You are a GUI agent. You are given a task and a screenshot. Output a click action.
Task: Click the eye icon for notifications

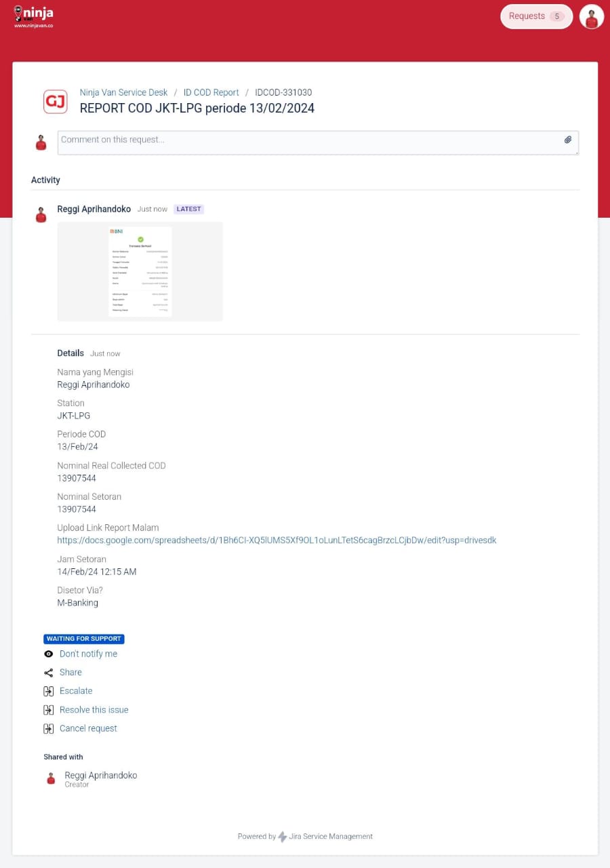[x=48, y=654]
